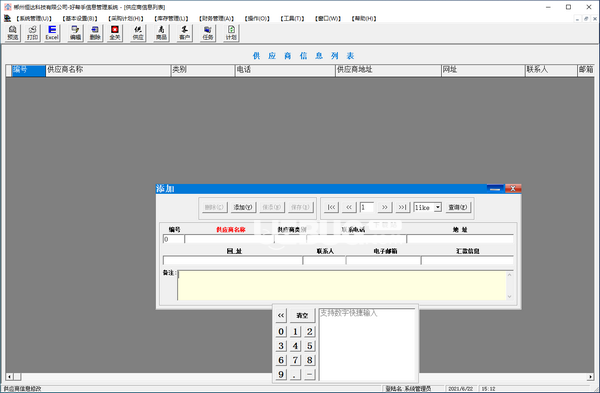Open the 库存管理(L) menu
Image resolution: width=600 pixels, height=393 pixels.
pyautogui.click(x=171, y=18)
